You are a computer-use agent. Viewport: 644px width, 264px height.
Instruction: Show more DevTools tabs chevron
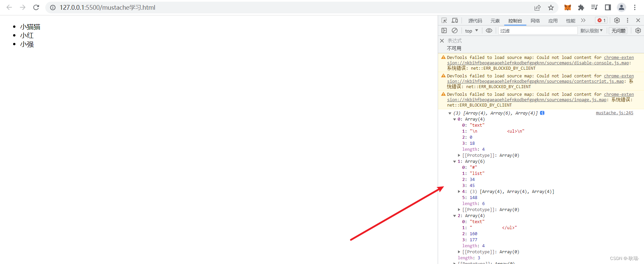point(583,20)
